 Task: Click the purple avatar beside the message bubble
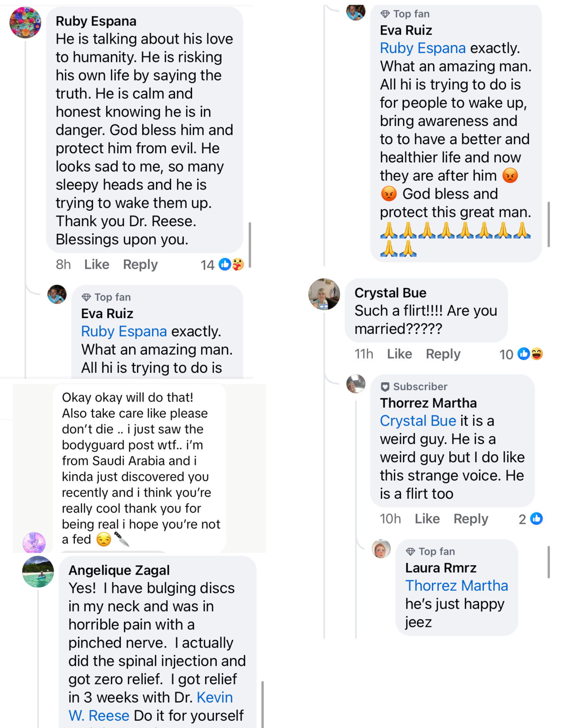(x=34, y=543)
